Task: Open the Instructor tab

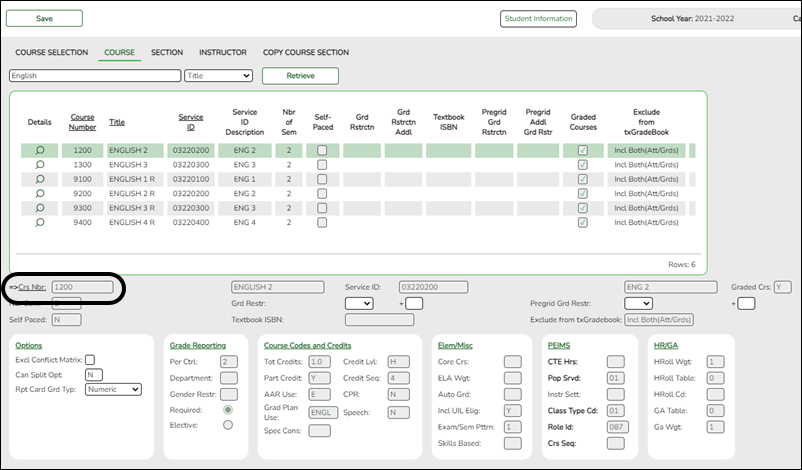Action: 223,52
